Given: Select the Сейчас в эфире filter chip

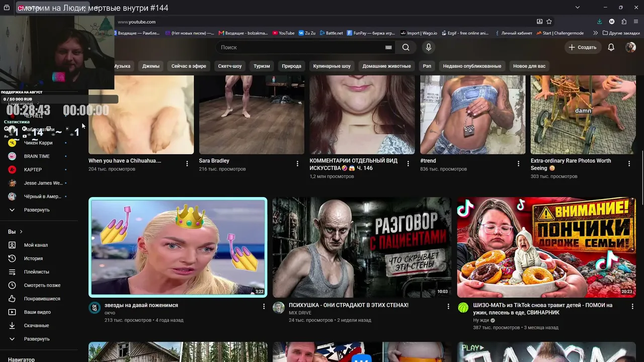Looking at the screenshot, I should point(189,66).
